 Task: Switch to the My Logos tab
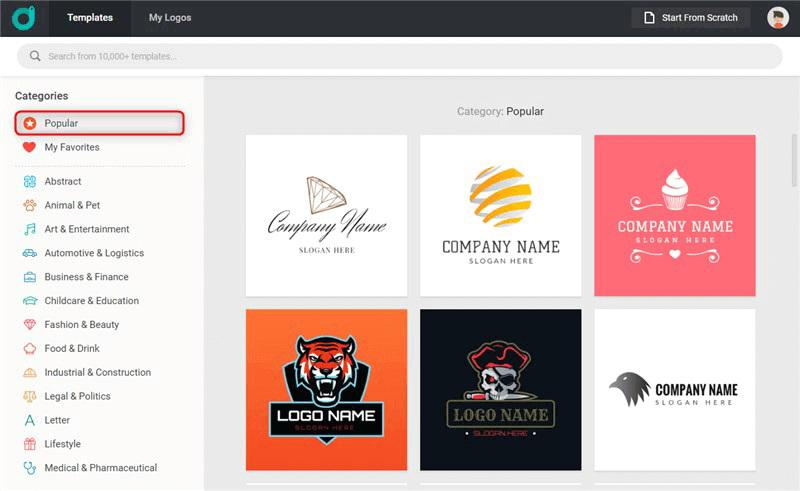pyautogui.click(x=170, y=18)
